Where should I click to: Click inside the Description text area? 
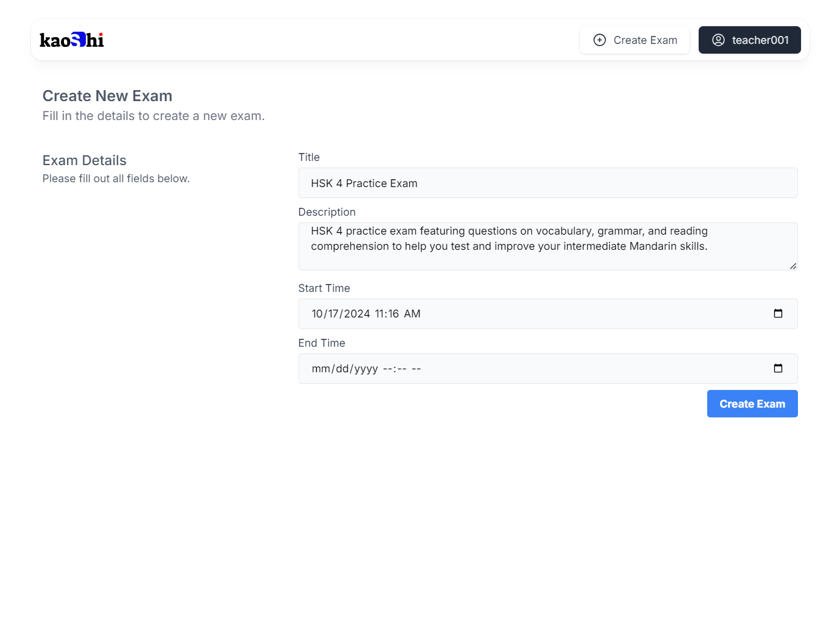click(x=547, y=246)
